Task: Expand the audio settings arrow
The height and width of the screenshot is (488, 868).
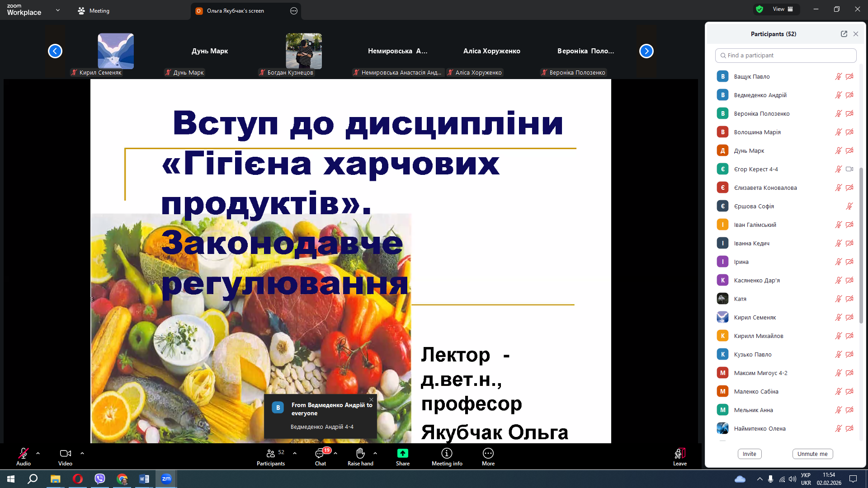Action: pos(38,453)
